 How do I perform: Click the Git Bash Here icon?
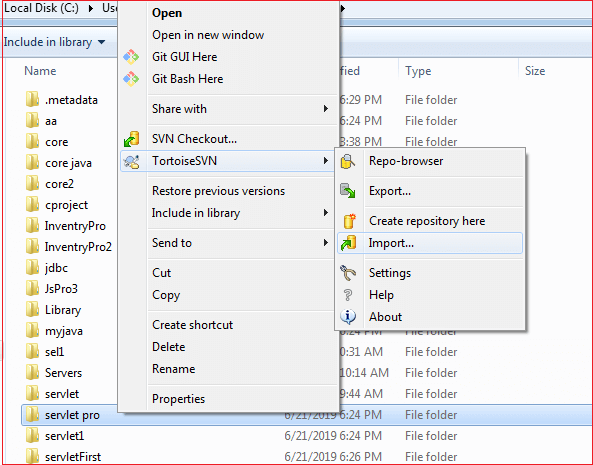pyautogui.click(x=131, y=79)
